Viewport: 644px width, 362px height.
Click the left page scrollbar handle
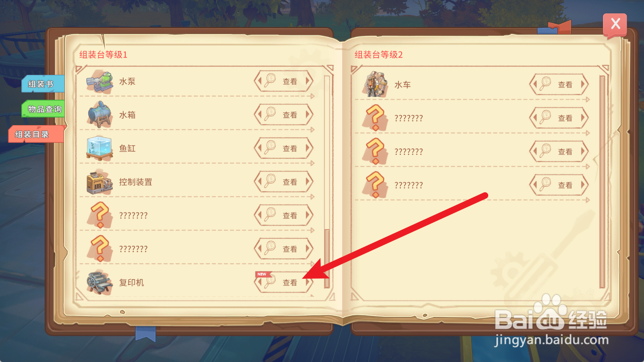(x=327, y=258)
